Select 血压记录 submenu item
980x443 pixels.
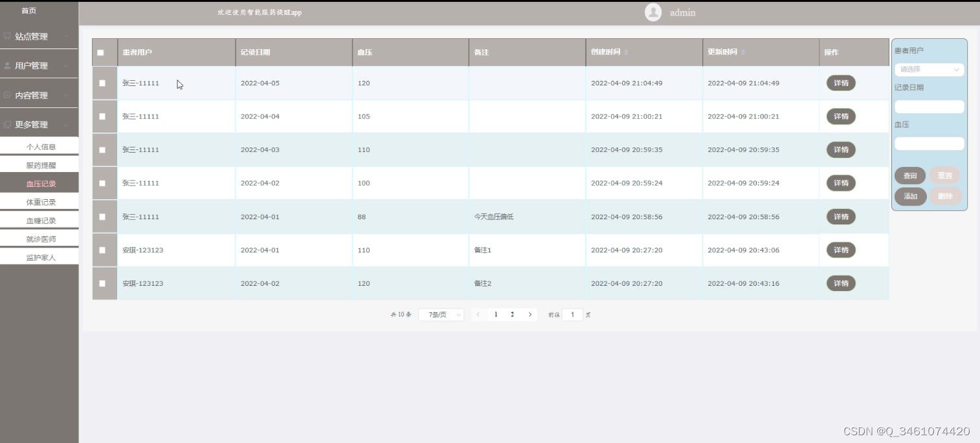tap(39, 184)
